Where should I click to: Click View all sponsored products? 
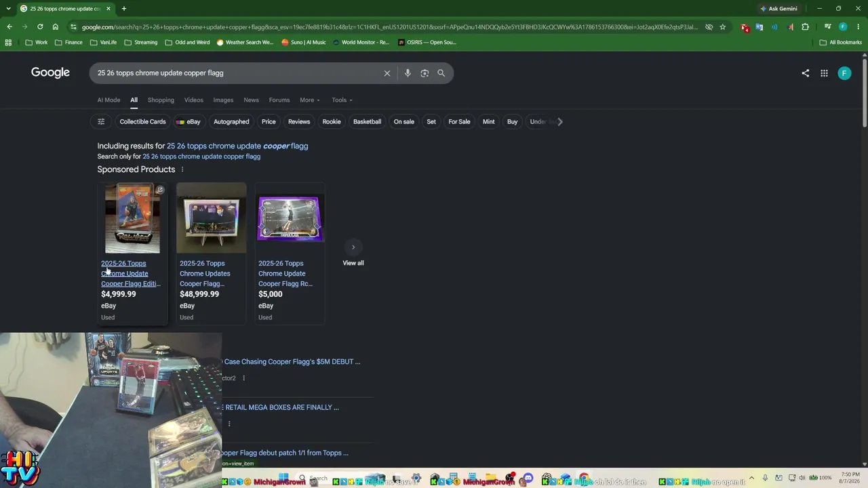(353, 263)
